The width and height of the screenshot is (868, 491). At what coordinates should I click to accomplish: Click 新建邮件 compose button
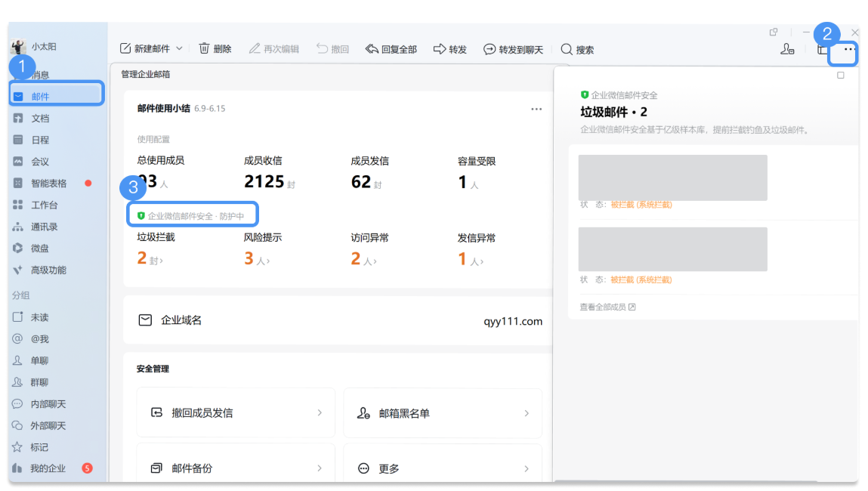[145, 49]
